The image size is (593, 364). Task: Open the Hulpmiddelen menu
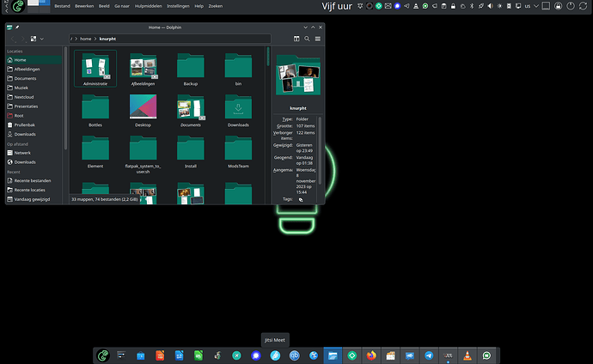click(x=148, y=6)
